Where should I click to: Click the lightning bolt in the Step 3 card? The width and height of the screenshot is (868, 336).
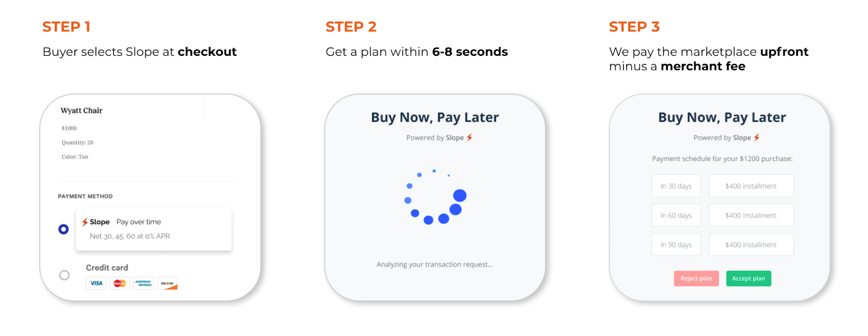pos(757,138)
